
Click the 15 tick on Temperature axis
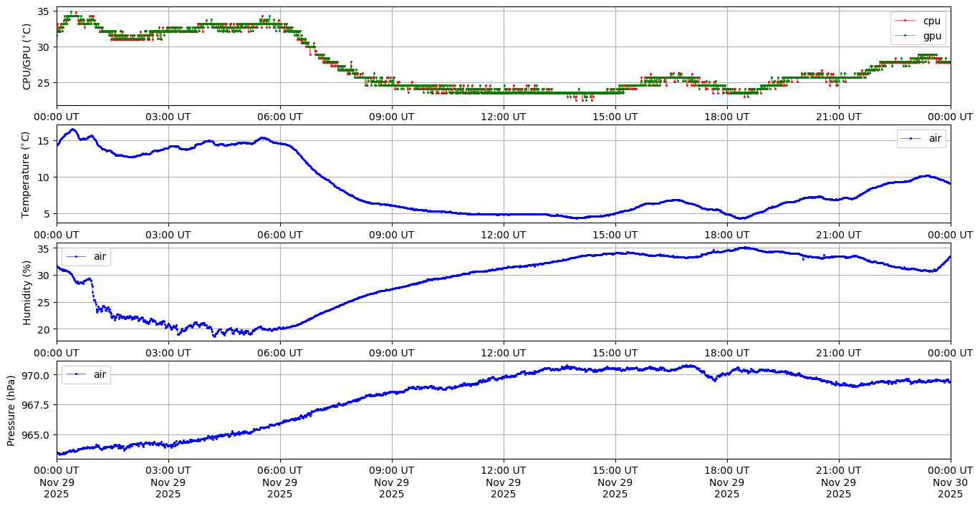(x=44, y=140)
